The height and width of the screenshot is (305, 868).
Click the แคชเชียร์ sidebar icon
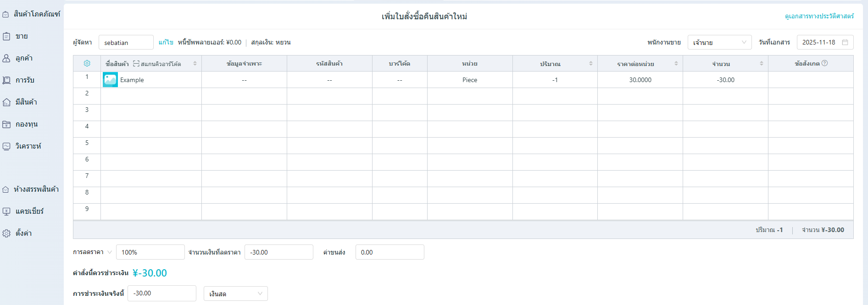pyautogui.click(x=6, y=211)
